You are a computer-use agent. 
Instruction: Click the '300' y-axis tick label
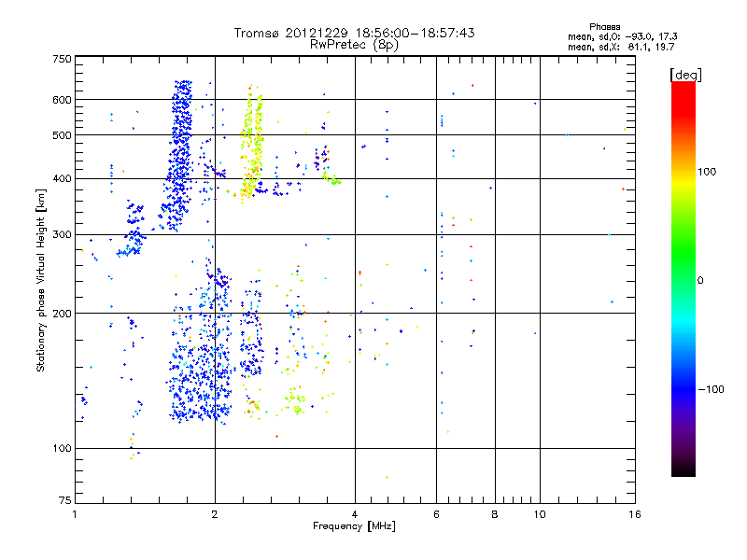(62, 235)
